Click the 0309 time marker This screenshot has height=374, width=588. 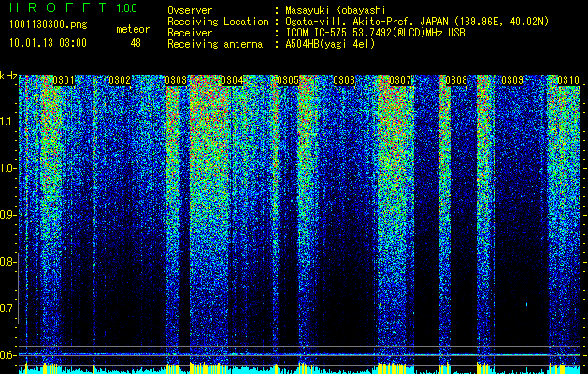pyautogui.click(x=512, y=80)
